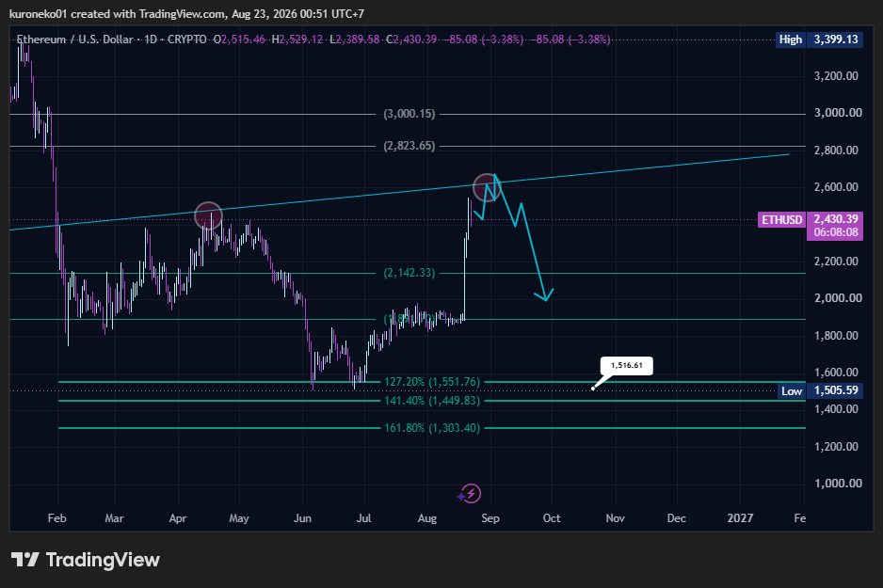Click the 2,000.00 price axis label
Viewport: 883px width, 588px height.
pyautogui.click(x=838, y=298)
